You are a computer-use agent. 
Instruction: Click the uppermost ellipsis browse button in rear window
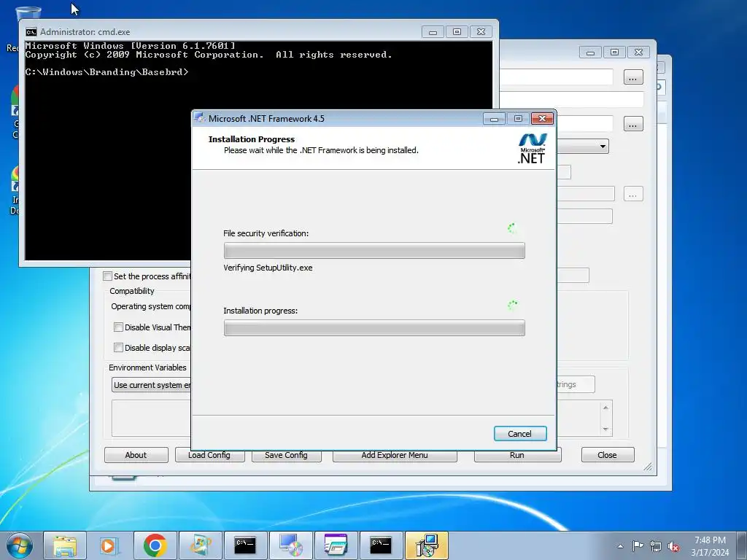tap(633, 77)
